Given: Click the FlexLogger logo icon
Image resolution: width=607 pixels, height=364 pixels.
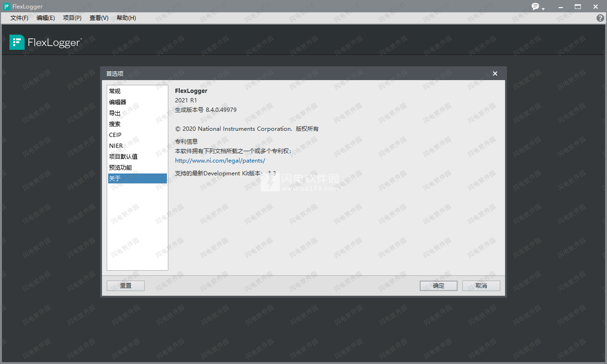Looking at the screenshot, I should pos(17,42).
